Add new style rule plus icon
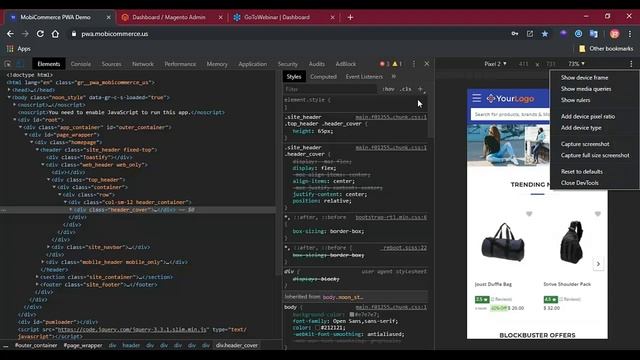Screen dimensions: 640x360 pos(420,89)
